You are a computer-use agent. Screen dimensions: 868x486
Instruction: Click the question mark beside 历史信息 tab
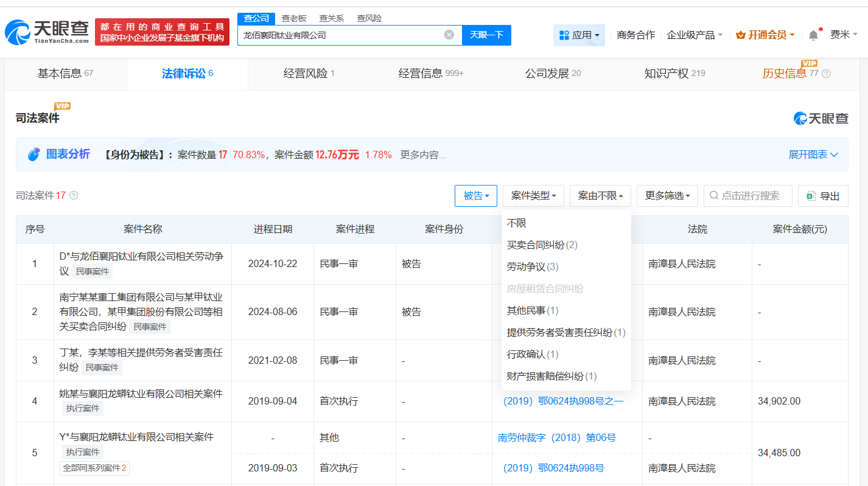(x=825, y=73)
